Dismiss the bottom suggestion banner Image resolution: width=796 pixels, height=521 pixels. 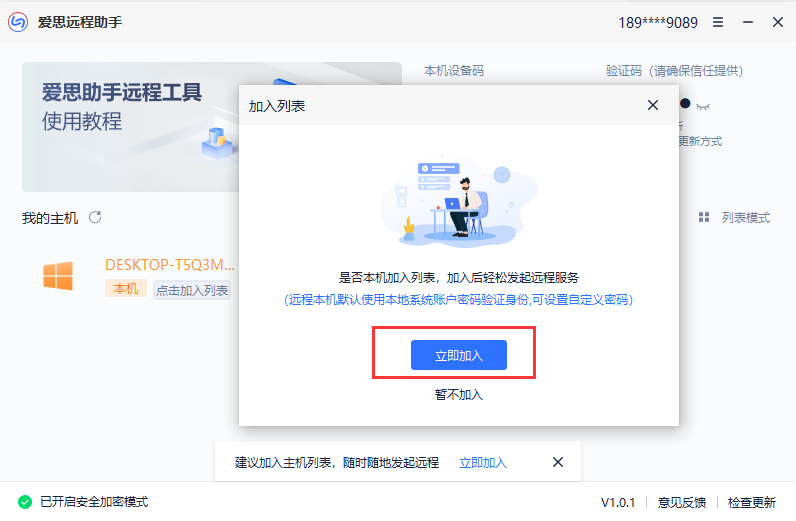point(558,462)
